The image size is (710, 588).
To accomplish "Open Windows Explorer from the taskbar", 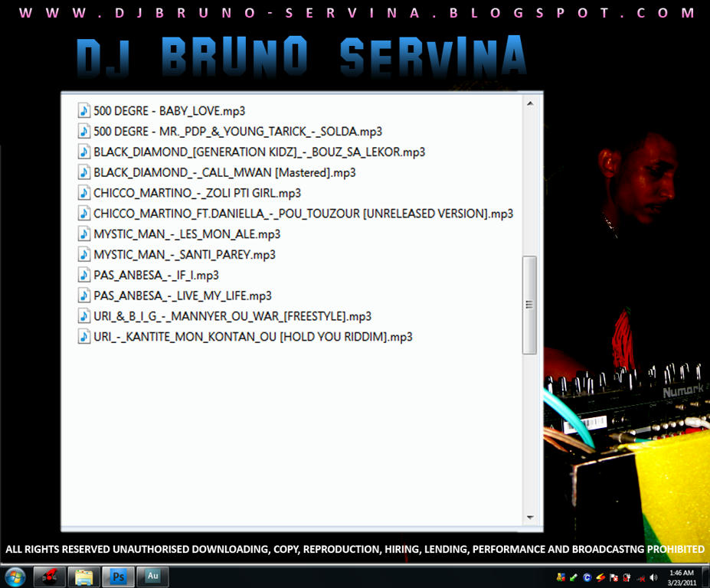I will pos(83,577).
